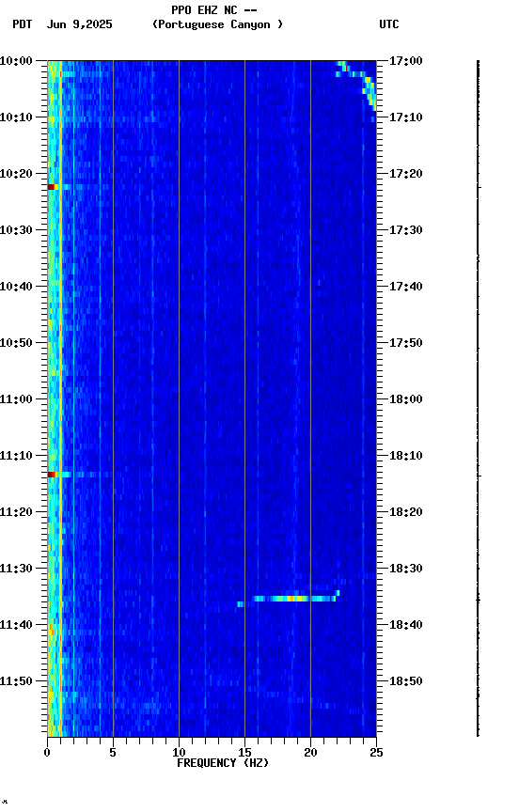Click the 18:30 UTC time label

[x=406, y=569]
